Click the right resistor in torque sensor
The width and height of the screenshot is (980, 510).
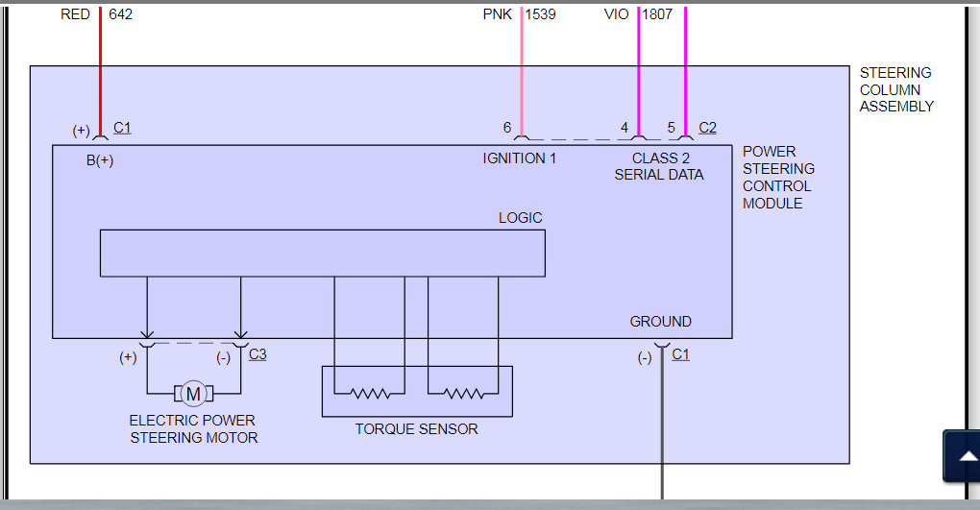464,394
